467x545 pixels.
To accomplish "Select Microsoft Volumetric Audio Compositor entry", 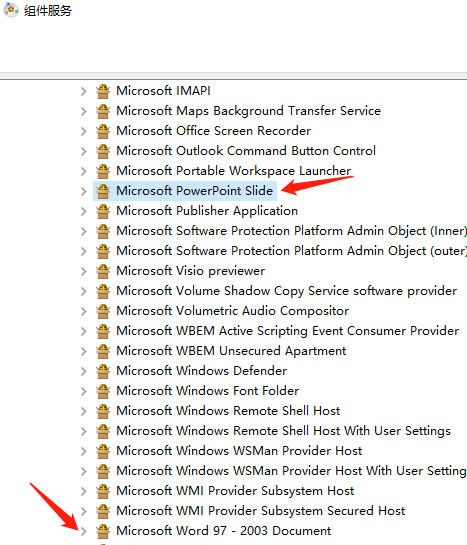I will click(x=232, y=311).
